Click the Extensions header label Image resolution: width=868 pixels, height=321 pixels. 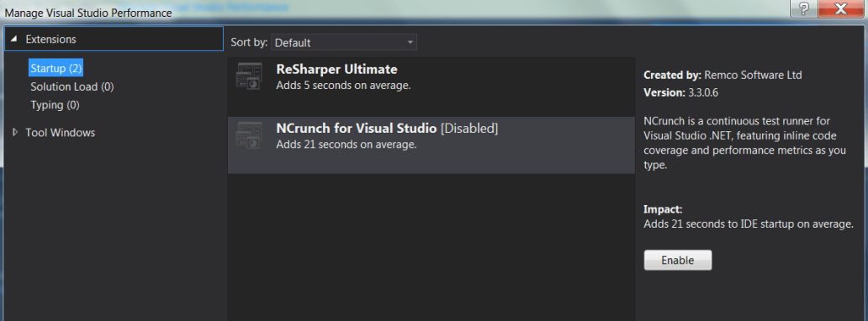point(51,39)
